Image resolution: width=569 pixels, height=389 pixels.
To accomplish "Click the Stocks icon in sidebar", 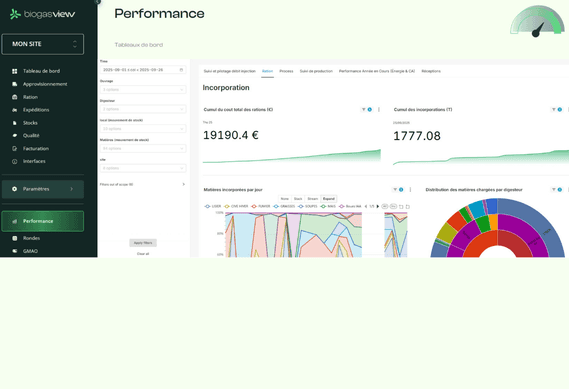I will point(15,123).
